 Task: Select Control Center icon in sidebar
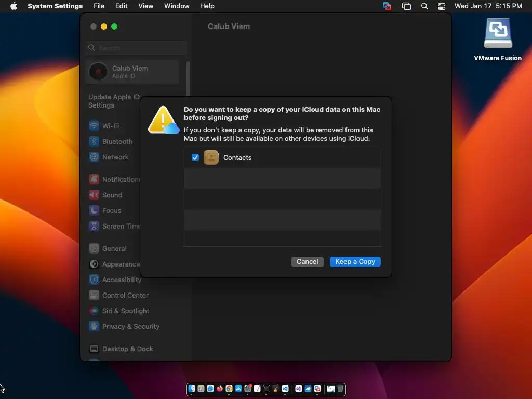tap(94, 295)
